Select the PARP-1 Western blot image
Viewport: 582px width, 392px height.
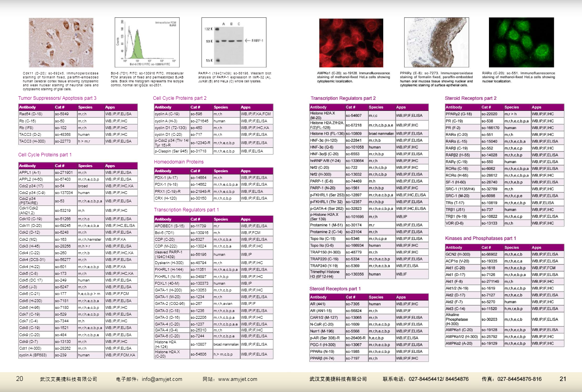pos(233,42)
